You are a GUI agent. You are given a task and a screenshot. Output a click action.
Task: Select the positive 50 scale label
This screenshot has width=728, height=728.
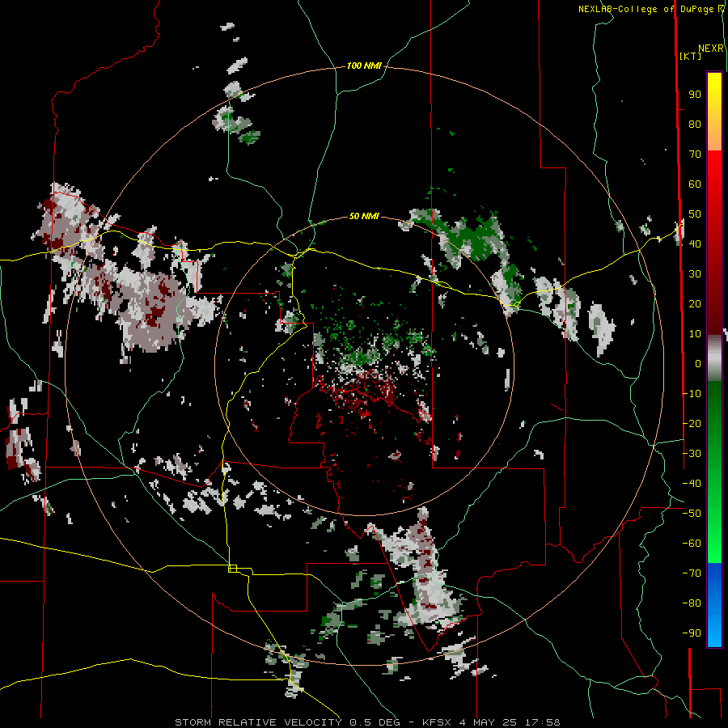tap(695, 214)
